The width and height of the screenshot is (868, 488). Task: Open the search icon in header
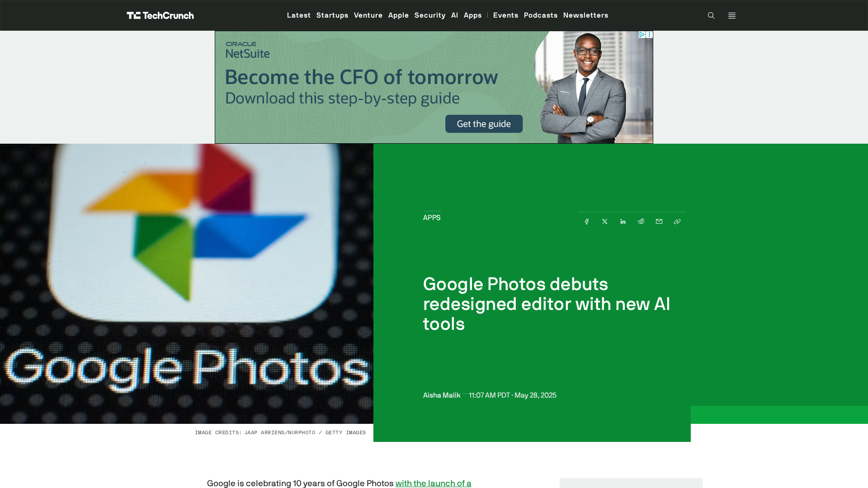tap(711, 15)
